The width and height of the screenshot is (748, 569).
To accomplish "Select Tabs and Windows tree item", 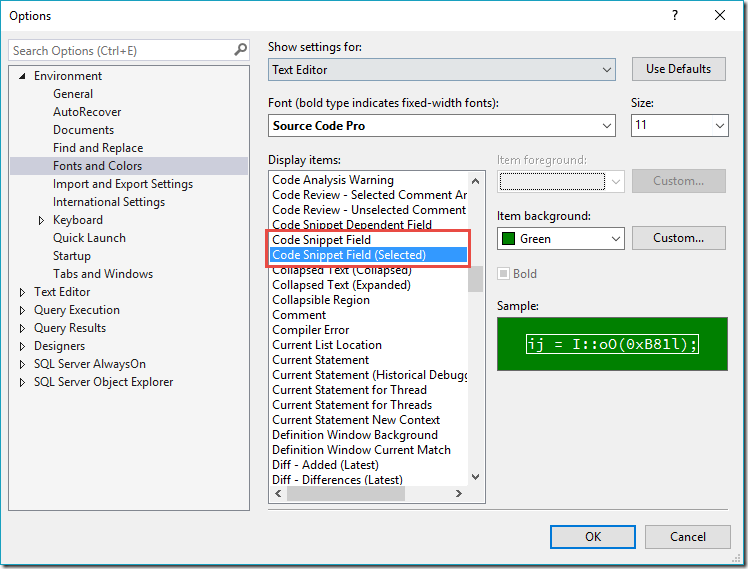I will coord(103,274).
